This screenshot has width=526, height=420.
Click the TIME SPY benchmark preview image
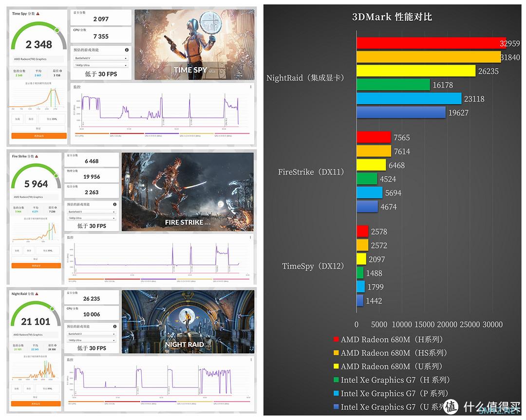point(194,45)
